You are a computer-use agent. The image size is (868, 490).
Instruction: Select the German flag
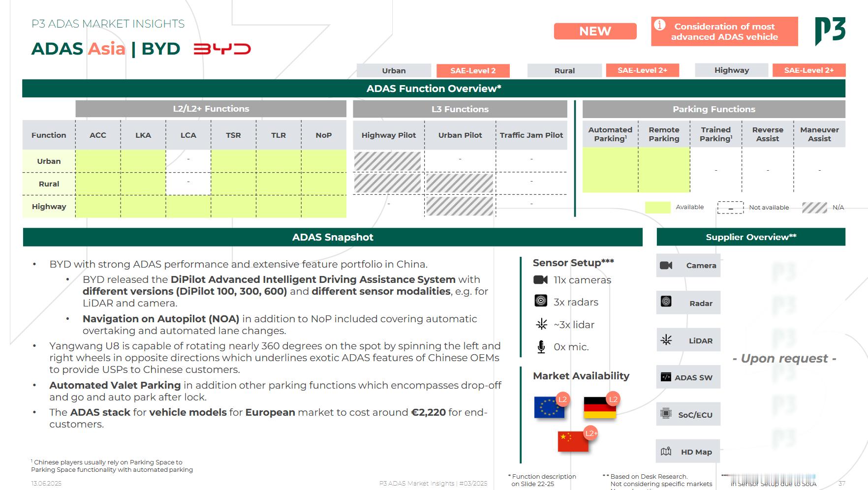click(599, 407)
